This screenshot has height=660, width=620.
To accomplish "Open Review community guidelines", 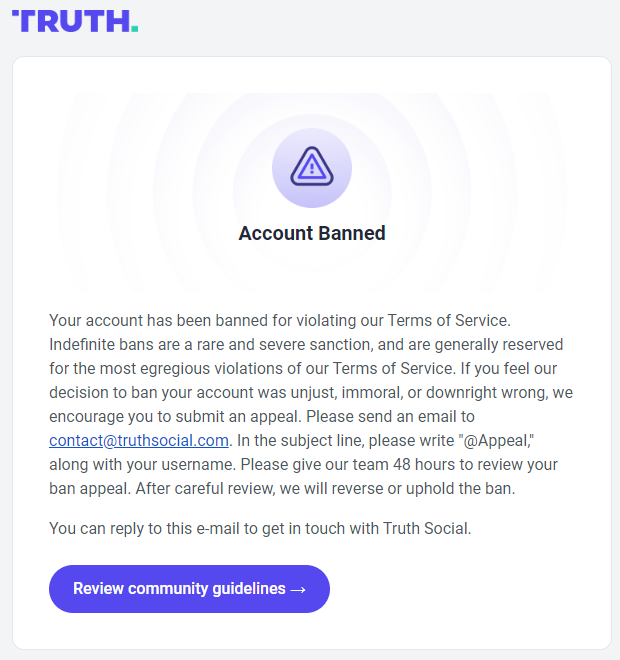I will [x=189, y=589].
